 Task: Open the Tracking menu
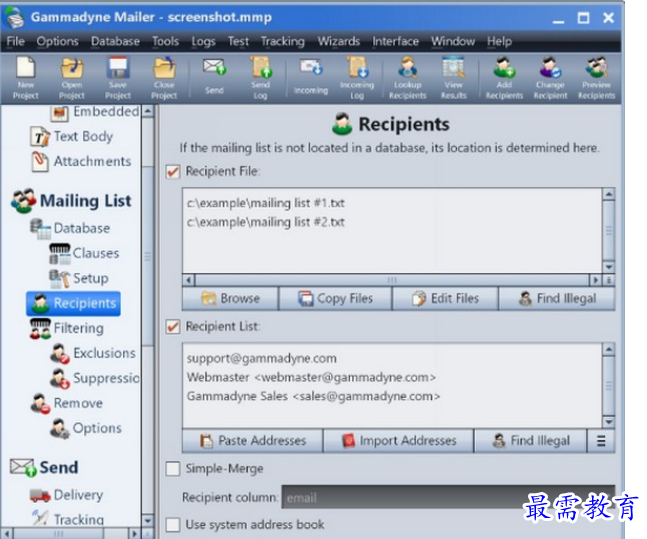tap(283, 41)
